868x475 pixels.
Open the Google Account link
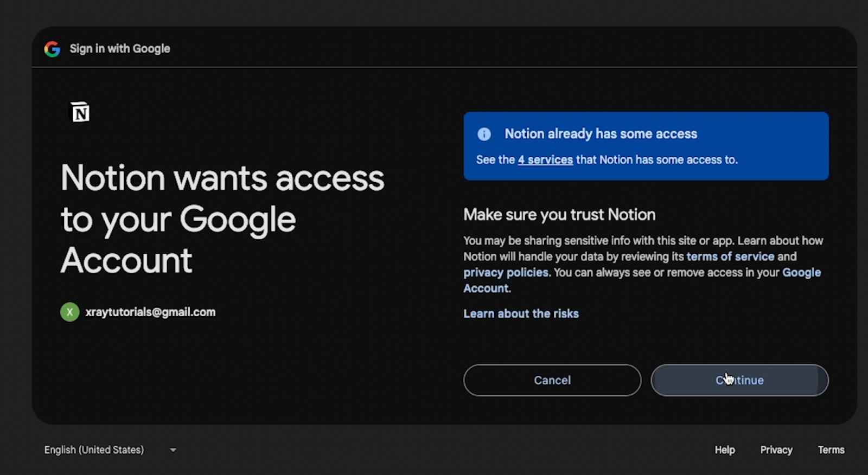pos(801,273)
